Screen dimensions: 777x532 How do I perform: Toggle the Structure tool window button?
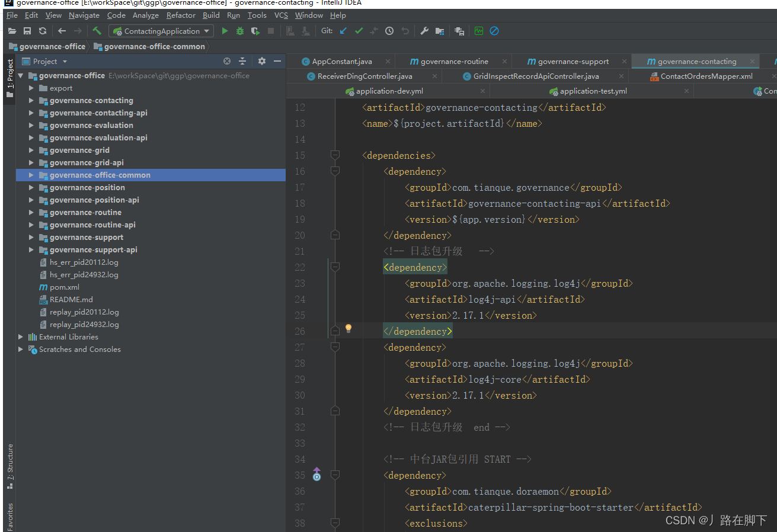pos(9,466)
